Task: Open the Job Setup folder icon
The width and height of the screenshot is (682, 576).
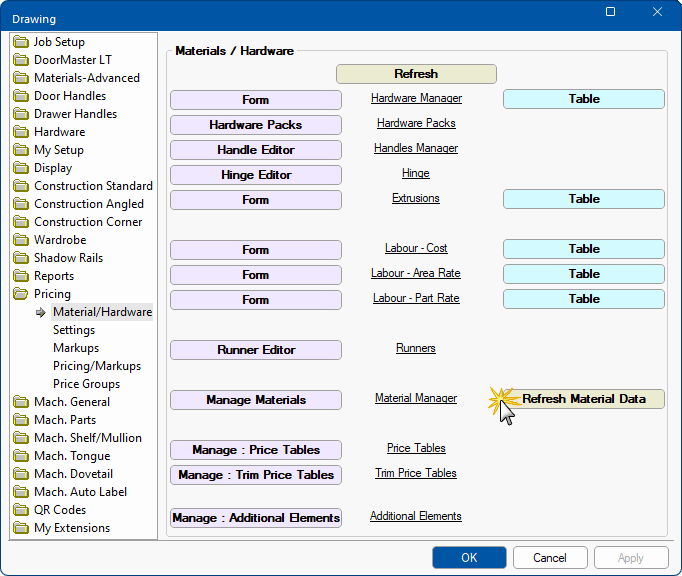Action: tap(22, 42)
